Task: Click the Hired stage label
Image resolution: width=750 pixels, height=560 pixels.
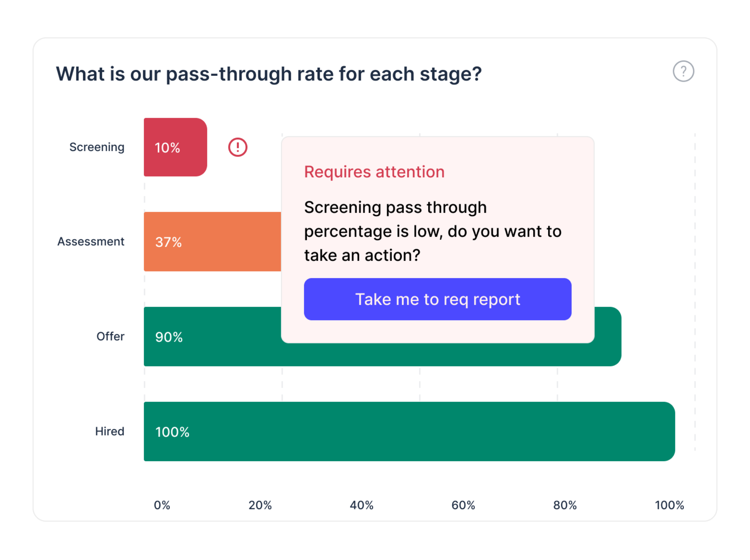Action: coord(109,431)
